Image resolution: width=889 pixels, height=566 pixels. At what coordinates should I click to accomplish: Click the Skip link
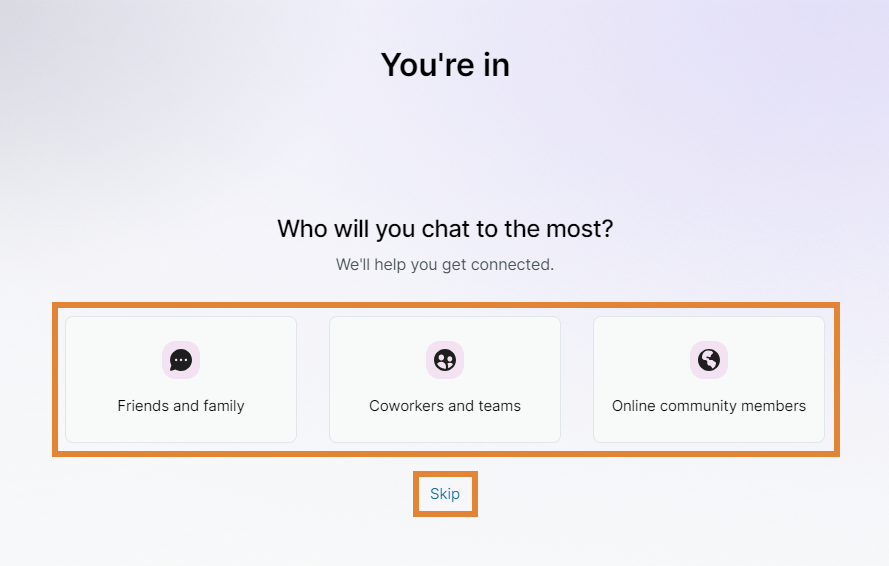pyautogui.click(x=445, y=494)
